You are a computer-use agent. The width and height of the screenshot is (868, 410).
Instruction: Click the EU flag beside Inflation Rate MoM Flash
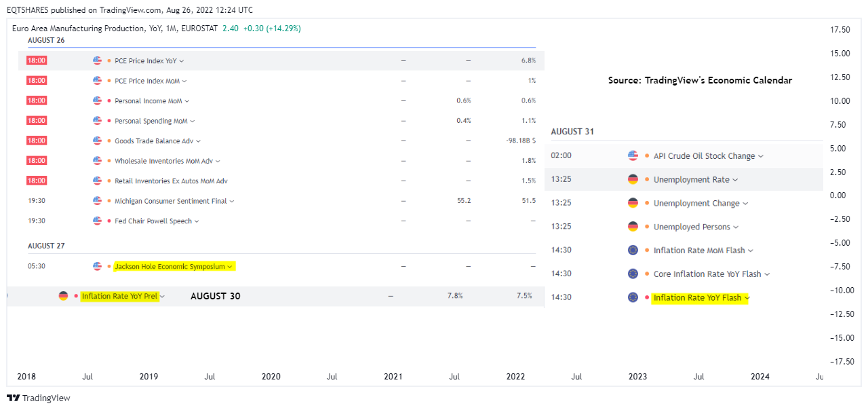[633, 250]
